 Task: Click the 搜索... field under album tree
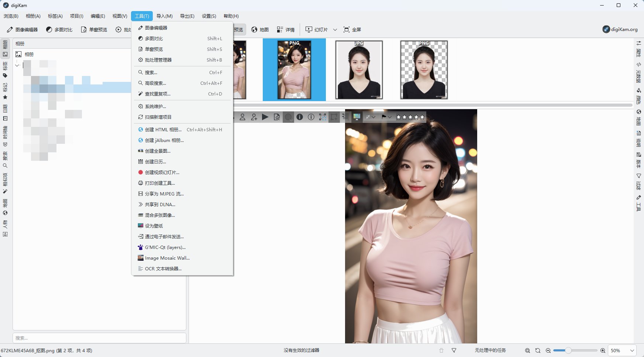(x=99, y=338)
